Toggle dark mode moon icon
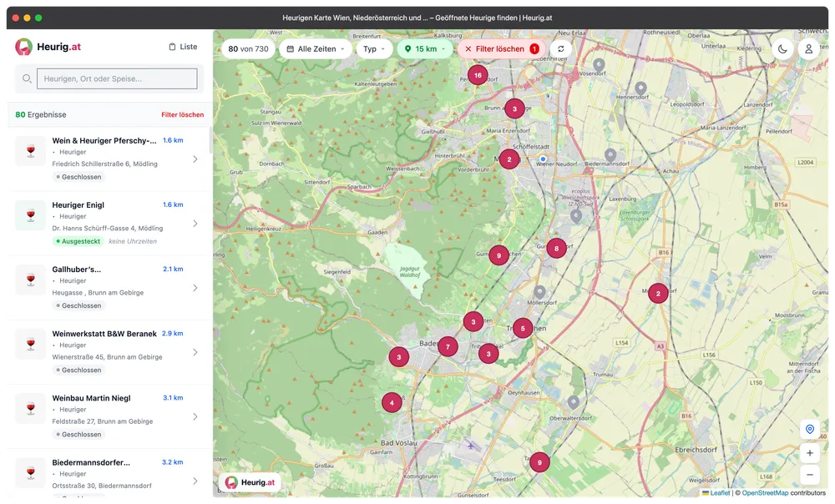Viewport: 835px width, 504px height. (x=782, y=49)
